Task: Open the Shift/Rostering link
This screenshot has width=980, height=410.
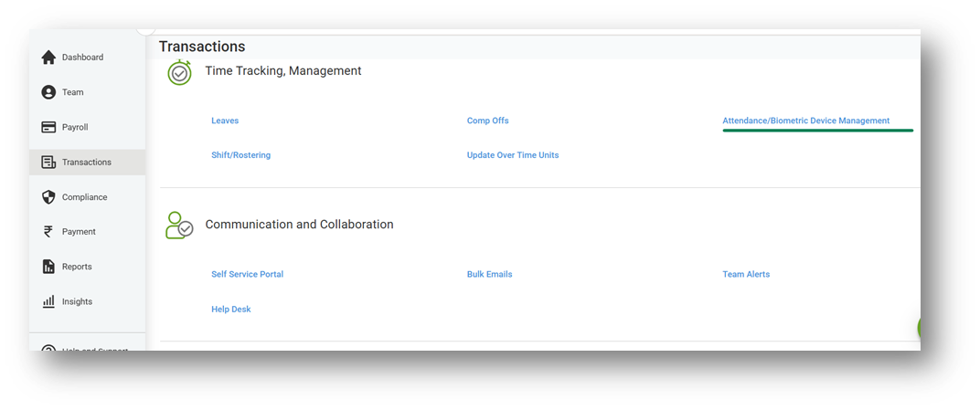Action: tap(240, 154)
